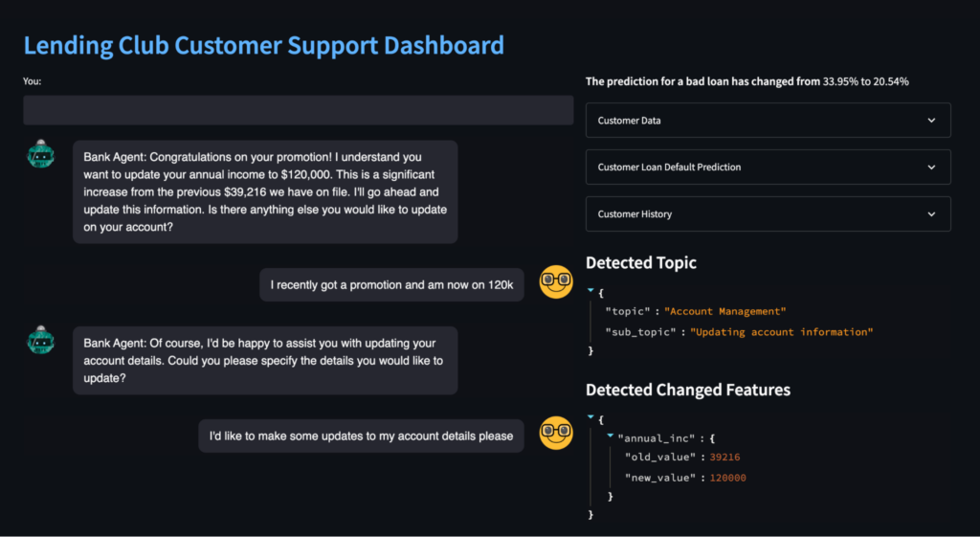This screenshot has height=537, width=980.
Task: Click the robot avatar beside the congratulations message
Action: 41,154
